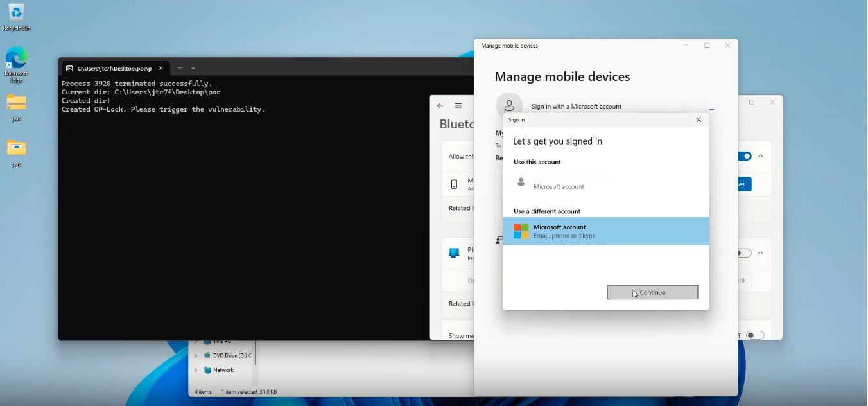Click the terminal tab's command prompt icon

point(69,68)
